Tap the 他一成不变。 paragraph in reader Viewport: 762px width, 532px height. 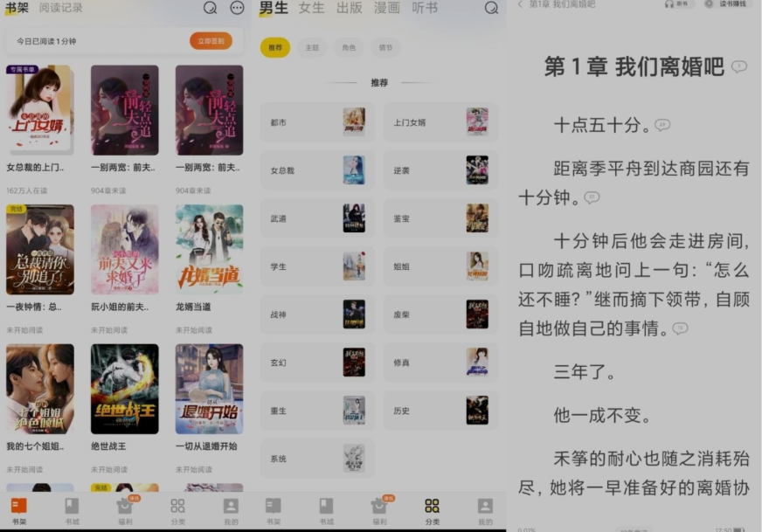603,416
